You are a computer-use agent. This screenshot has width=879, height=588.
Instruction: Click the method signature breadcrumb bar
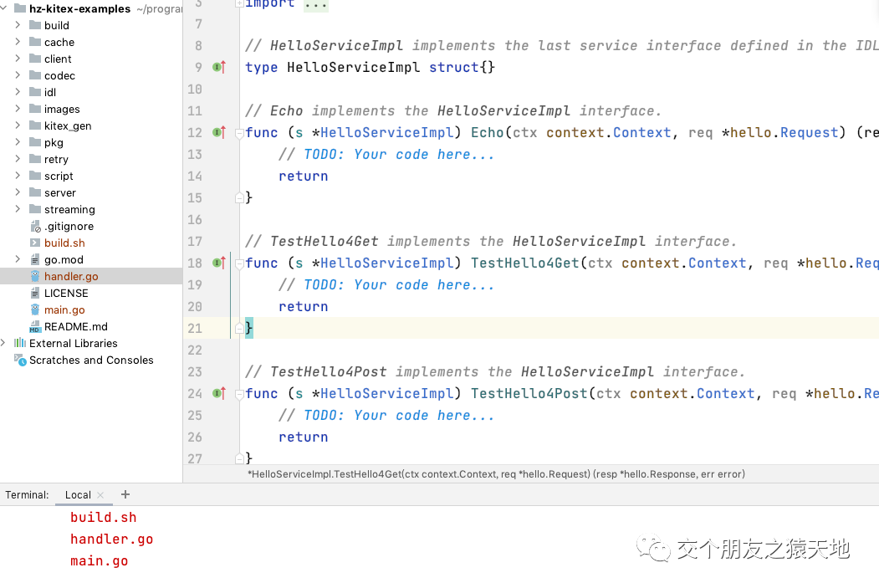point(496,474)
